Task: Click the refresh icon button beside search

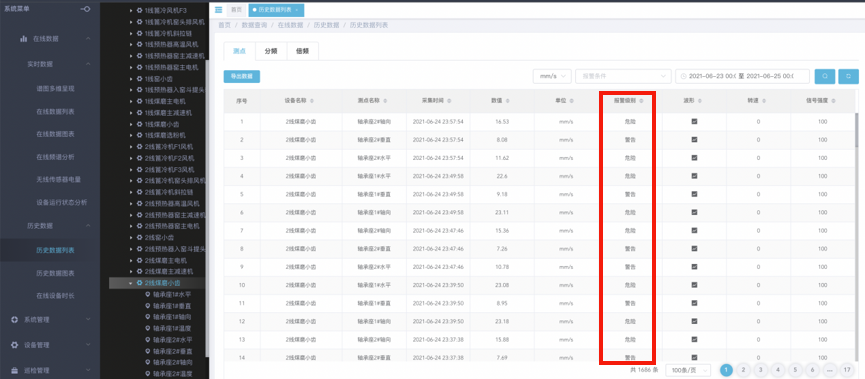Action: click(x=848, y=77)
